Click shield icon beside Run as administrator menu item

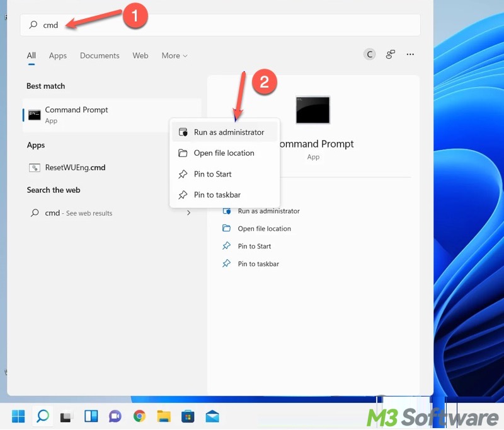[x=183, y=132]
